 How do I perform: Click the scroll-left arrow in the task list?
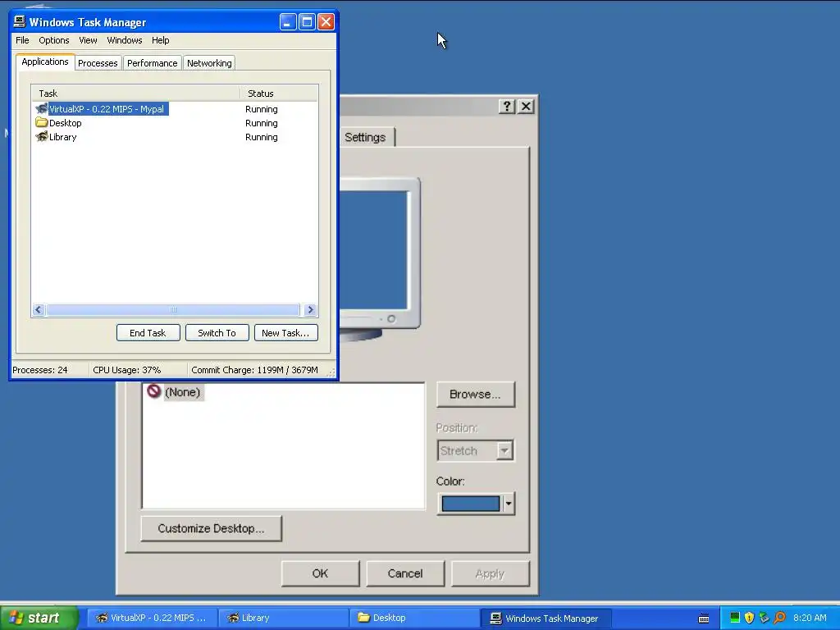click(39, 309)
